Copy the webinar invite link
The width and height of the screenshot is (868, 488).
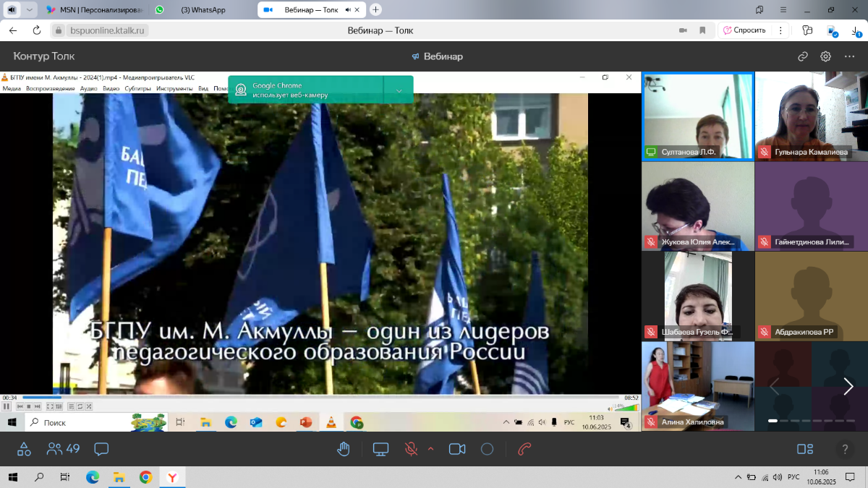point(802,56)
